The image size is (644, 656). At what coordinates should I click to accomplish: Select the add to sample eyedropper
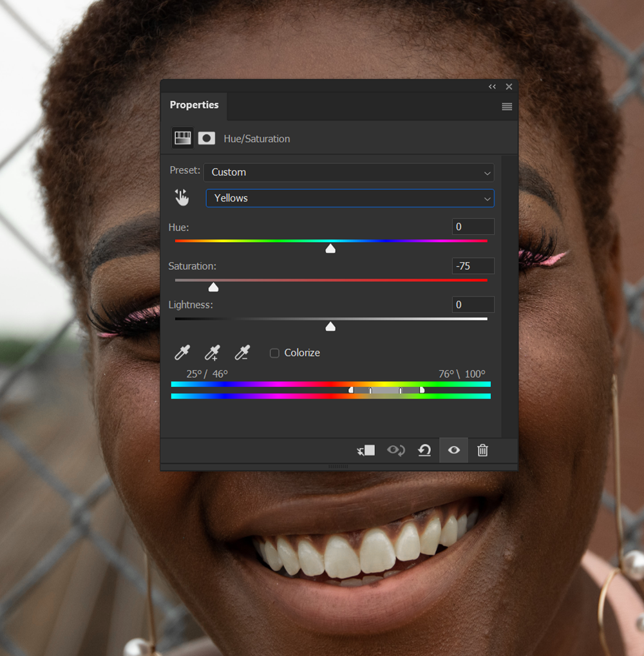(x=212, y=353)
